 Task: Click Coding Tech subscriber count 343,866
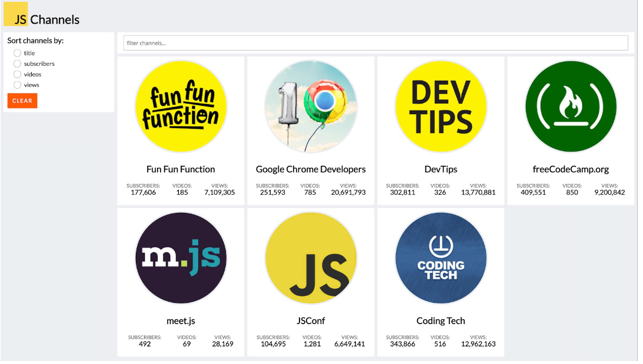(403, 344)
